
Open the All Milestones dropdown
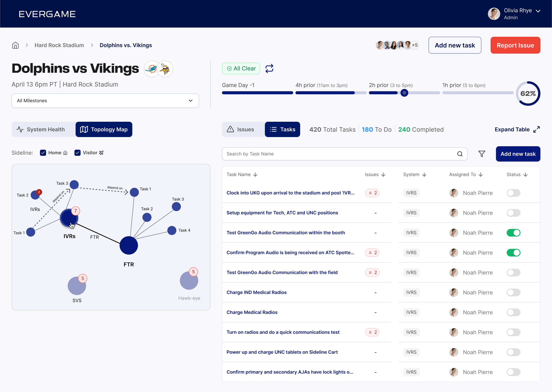105,101
